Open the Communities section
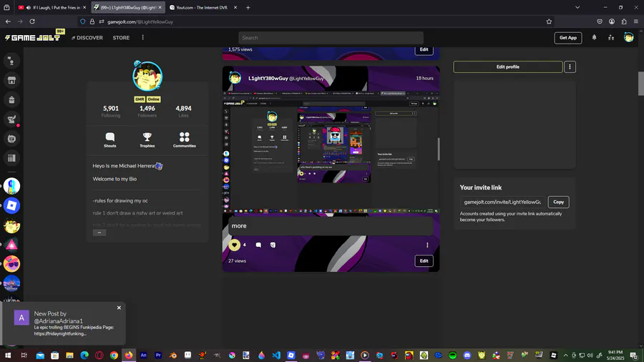This screenshot has height=362, width=644. (185, 140)
